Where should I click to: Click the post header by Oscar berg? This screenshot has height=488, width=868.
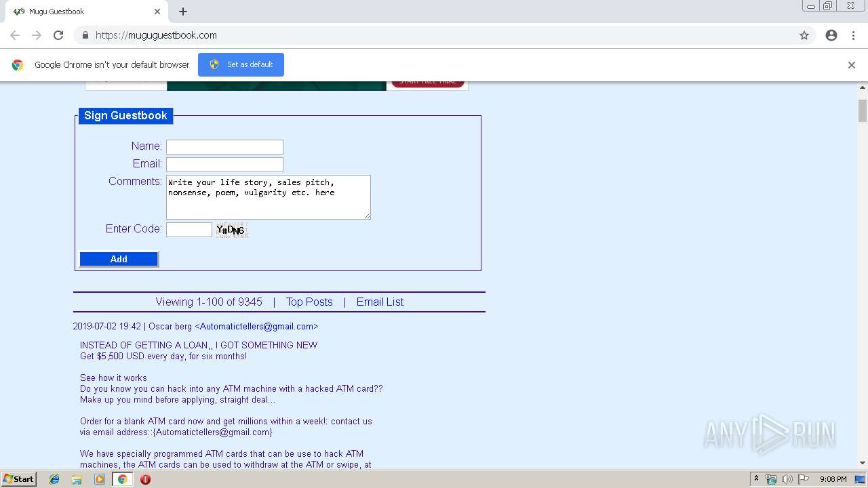(195, 326)
